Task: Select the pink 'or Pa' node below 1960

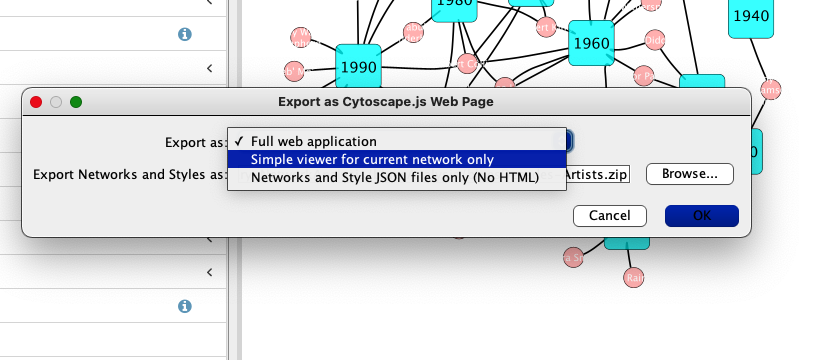Action: point(644,76)
